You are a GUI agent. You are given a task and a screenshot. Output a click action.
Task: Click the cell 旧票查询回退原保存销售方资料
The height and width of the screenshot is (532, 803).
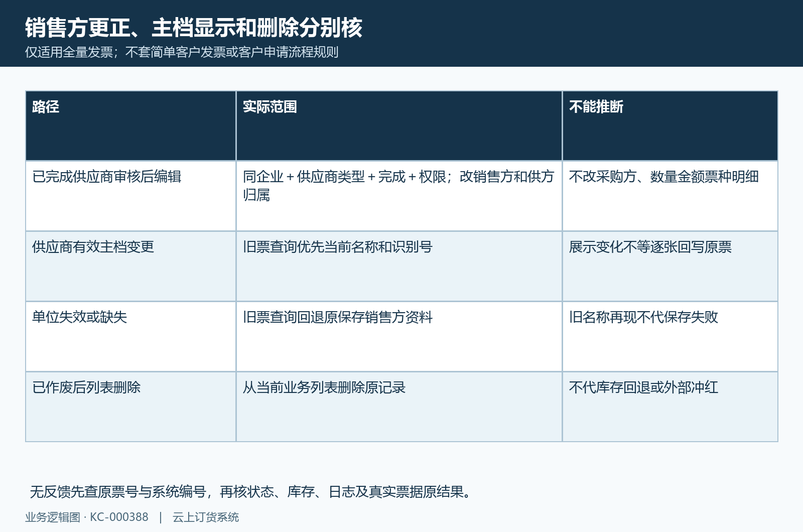[x=399, y=337]
